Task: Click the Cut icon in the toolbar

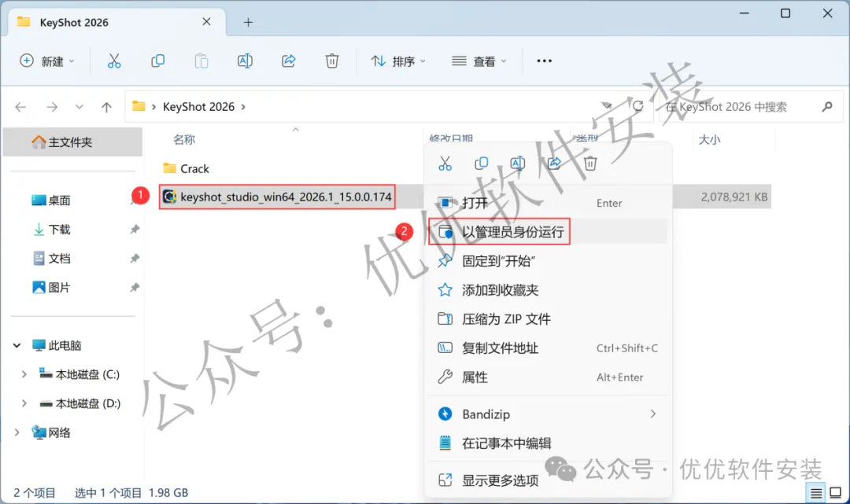Action: (x=114, y=61)
